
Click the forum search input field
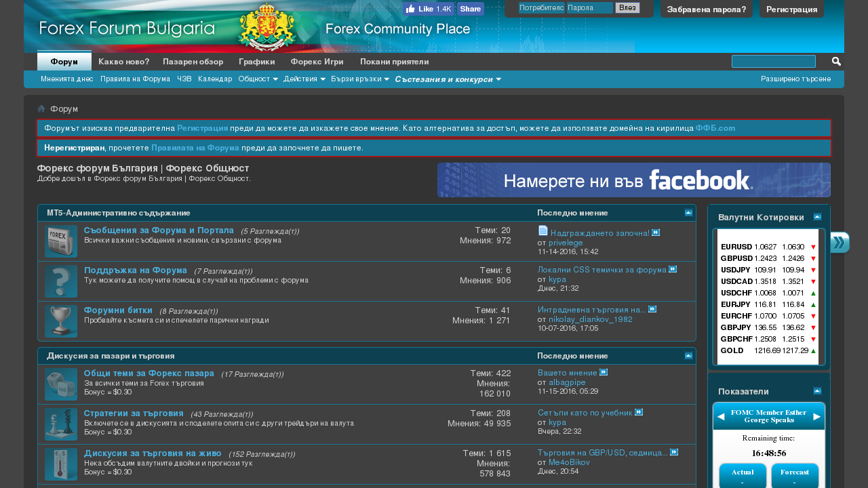tap(774, 62)
